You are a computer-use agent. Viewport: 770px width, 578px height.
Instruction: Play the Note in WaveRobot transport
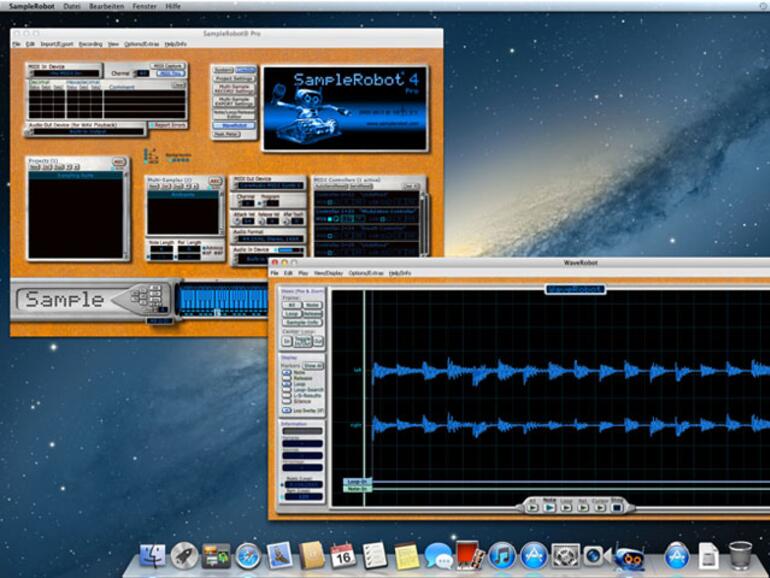pyautogui.click(x=549, y=507)
